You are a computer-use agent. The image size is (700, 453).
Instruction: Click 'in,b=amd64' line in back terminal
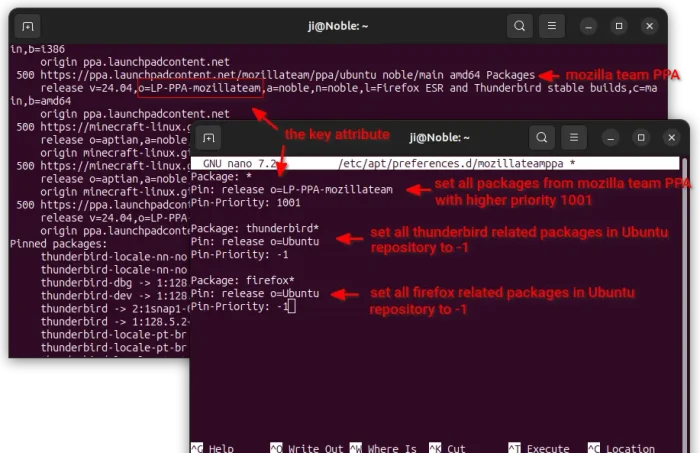point(41,101)
